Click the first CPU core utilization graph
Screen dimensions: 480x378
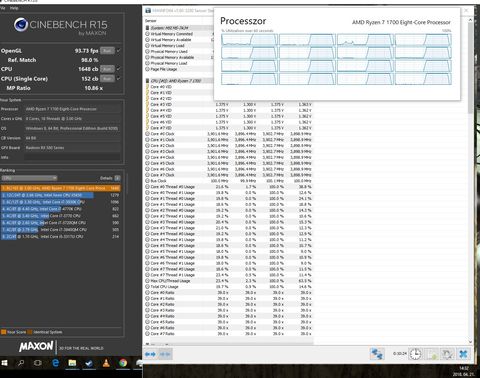[249, 40]
